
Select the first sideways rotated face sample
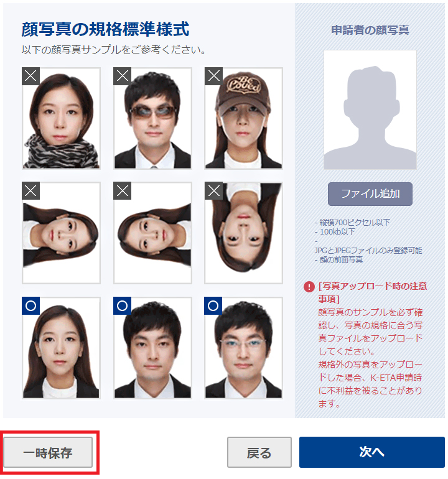point(61,233)
